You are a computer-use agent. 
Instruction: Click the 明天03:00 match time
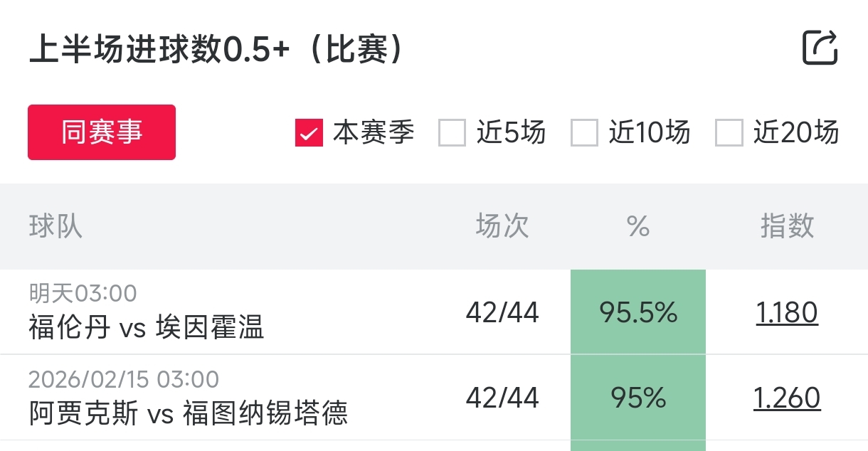tap(83, 293)
